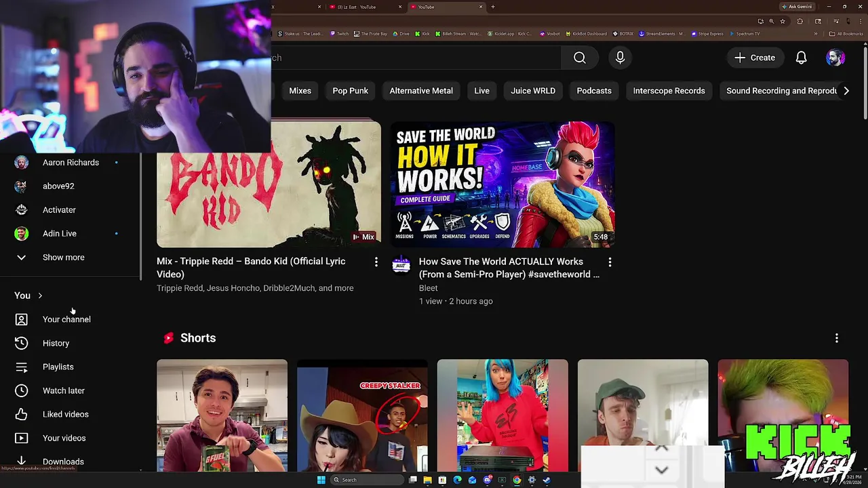
Task: Select the Live filter chip
Action: coord(482,91)
